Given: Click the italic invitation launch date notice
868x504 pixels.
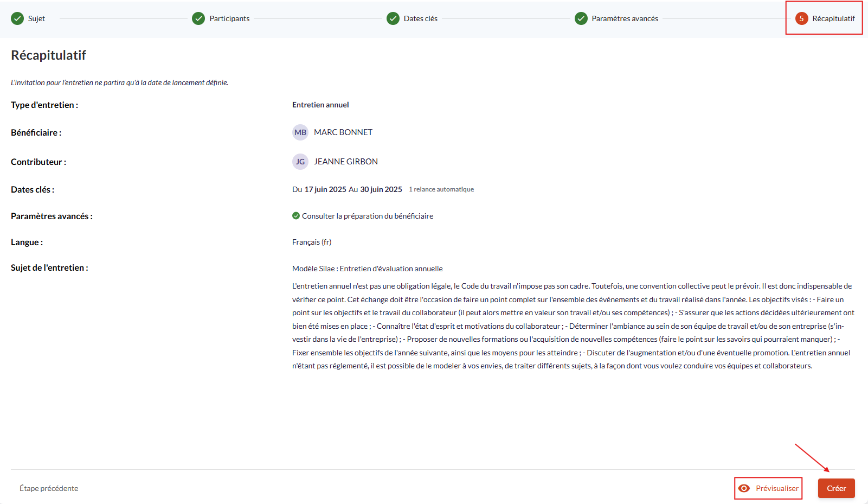Looking at the screenshot, I should 120,82.
